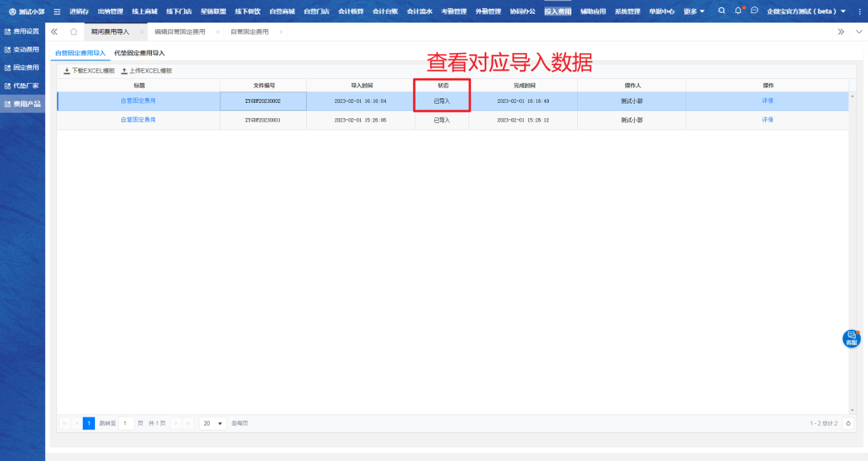868x461 pixels.
Task: Click 上传EXCEL模板 button
Action: (x=146, y=71)
